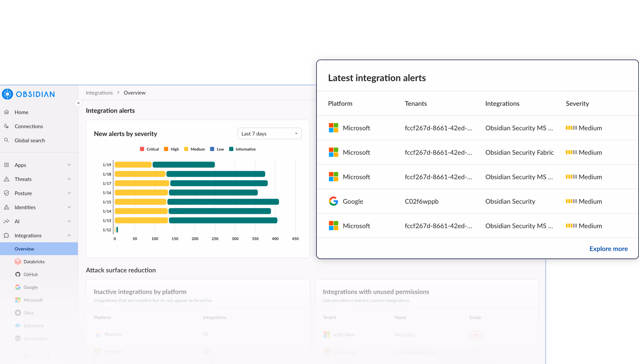Open the Last 7 days dropdown
Viewport: 639px width, 364px height.
269,134
